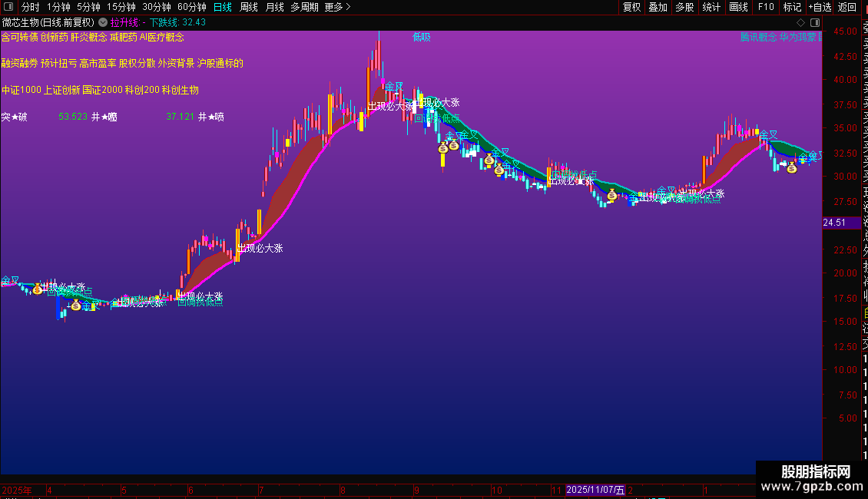This screenshot has height=499, width=868.
Task: Click the 国证2000 index tag
Action: (x=102, y=90)
